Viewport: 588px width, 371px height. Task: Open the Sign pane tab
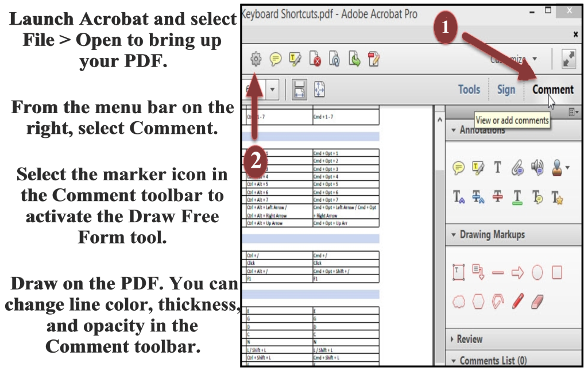pyautogui.click(x=506, y=90)
